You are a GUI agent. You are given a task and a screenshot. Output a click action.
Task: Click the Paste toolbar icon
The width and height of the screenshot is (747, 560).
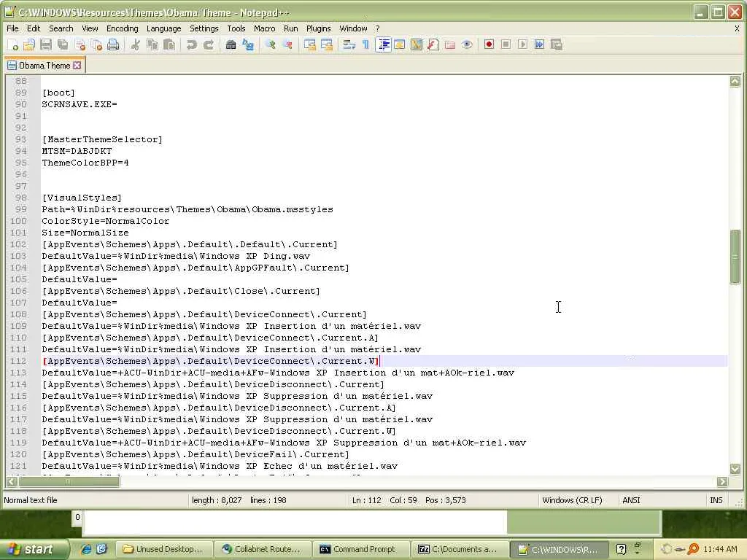click(x=169, y=44)
